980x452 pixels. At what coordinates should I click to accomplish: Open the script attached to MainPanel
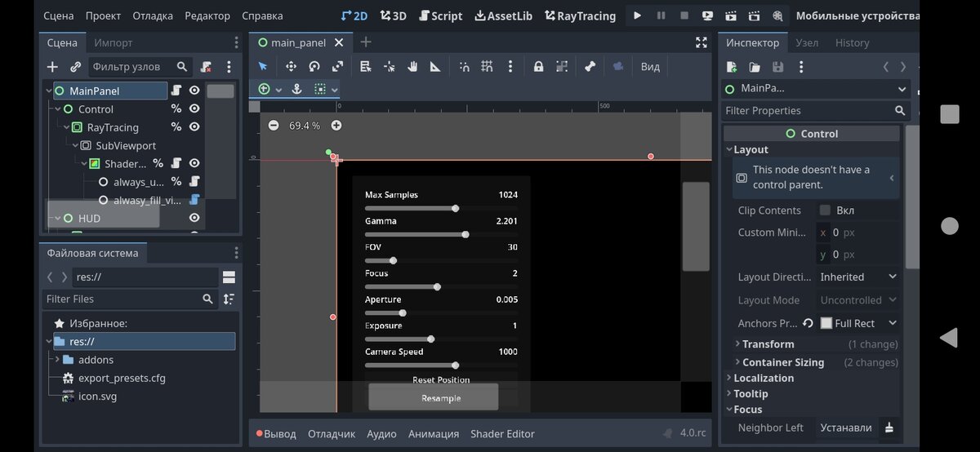point(176,91)
